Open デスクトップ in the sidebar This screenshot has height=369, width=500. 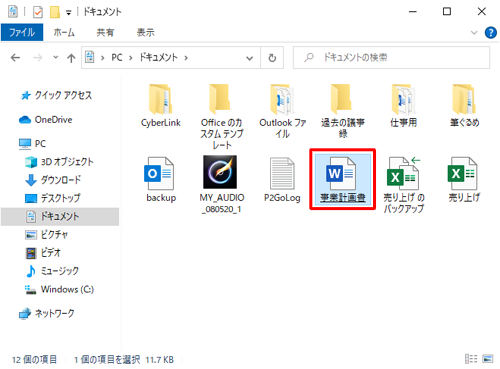tap(53, 198)
